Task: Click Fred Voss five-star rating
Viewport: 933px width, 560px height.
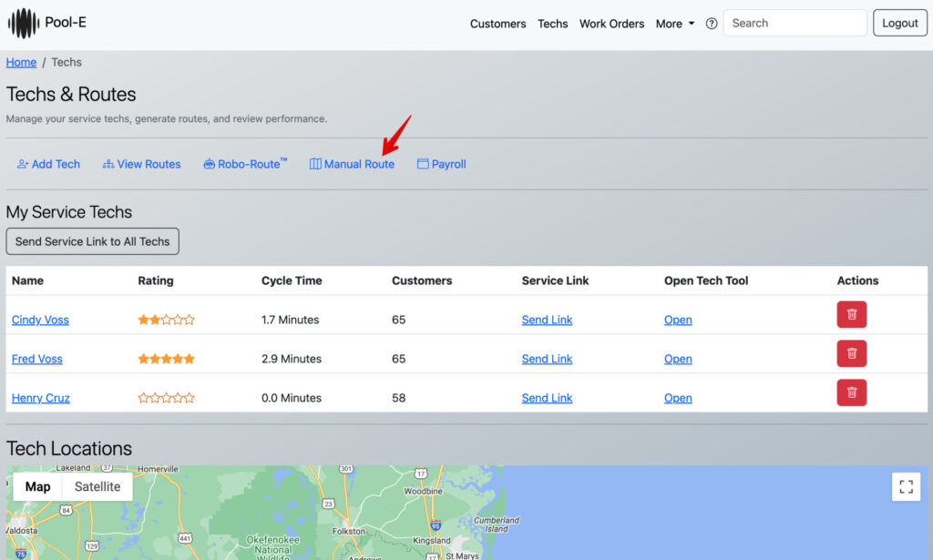Action: (166, 359)
